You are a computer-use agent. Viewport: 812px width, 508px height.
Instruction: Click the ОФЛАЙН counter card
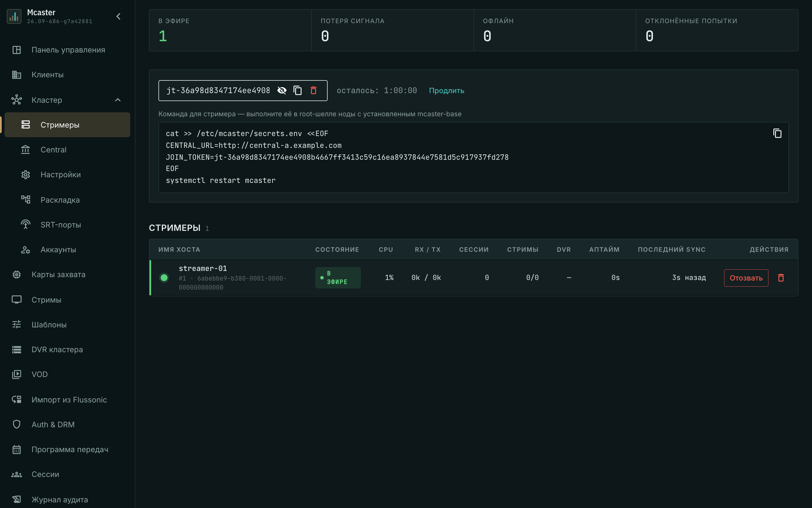(x=555, y=30)
